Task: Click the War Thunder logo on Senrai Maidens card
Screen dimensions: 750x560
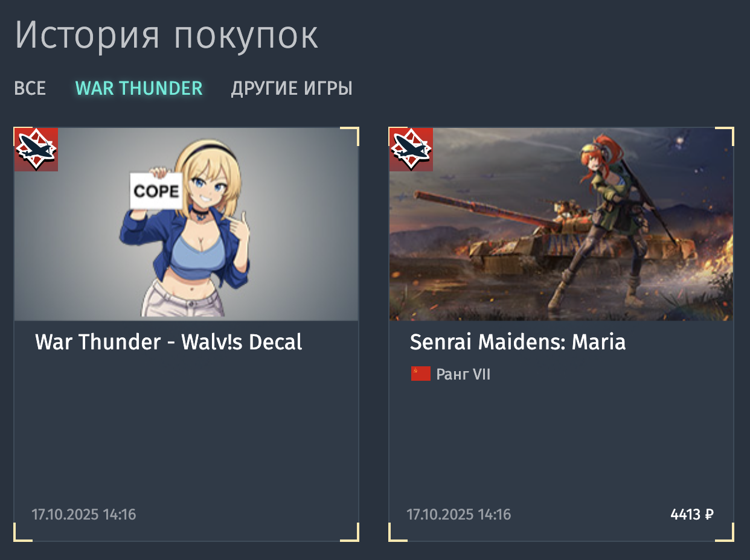Action: (x=411, y=149)
